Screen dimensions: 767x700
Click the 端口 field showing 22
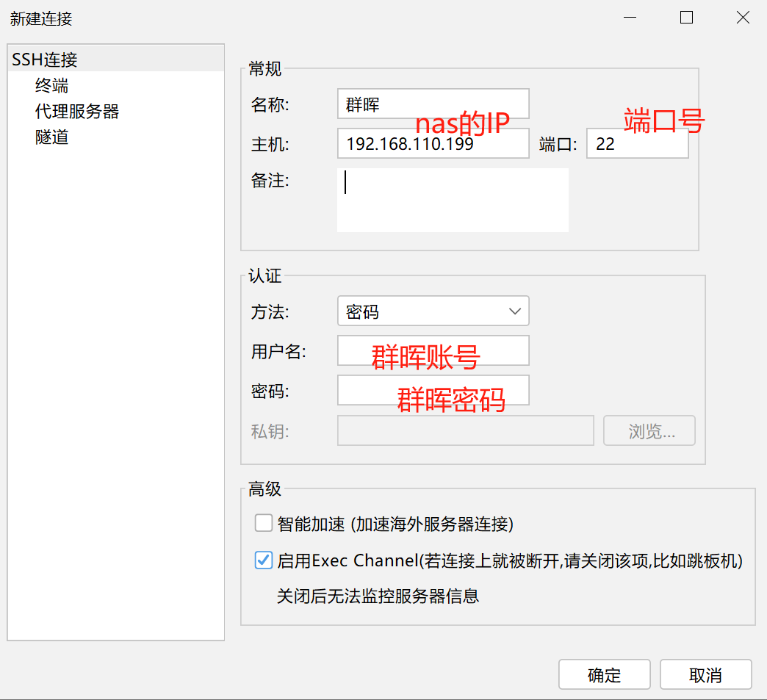point(636,144)
